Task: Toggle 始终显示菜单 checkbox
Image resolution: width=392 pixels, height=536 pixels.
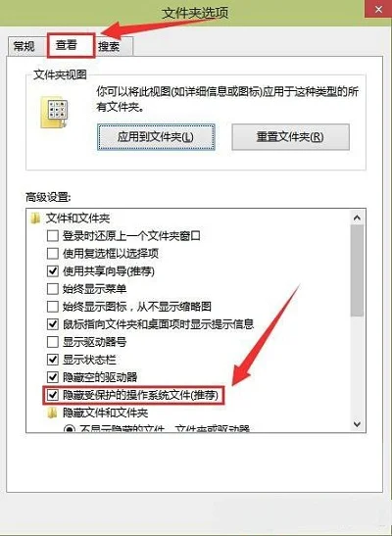Action: (x=52, y=289)
